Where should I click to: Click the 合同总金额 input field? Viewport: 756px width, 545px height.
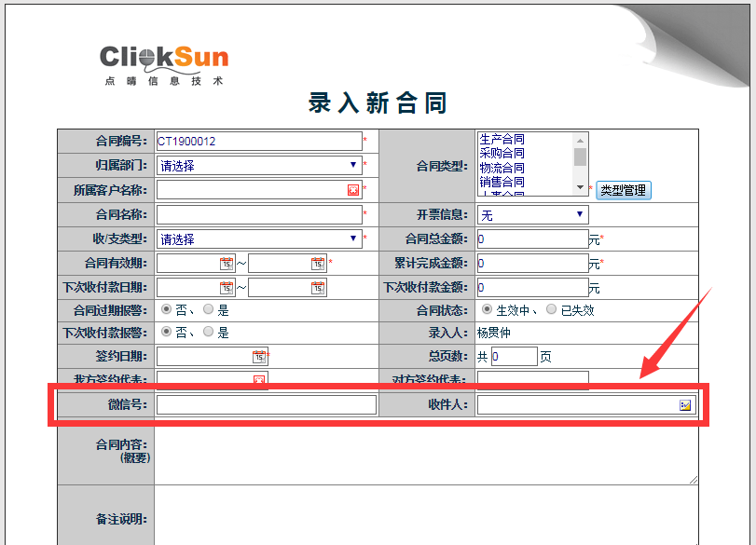click(x=531, y=239)
